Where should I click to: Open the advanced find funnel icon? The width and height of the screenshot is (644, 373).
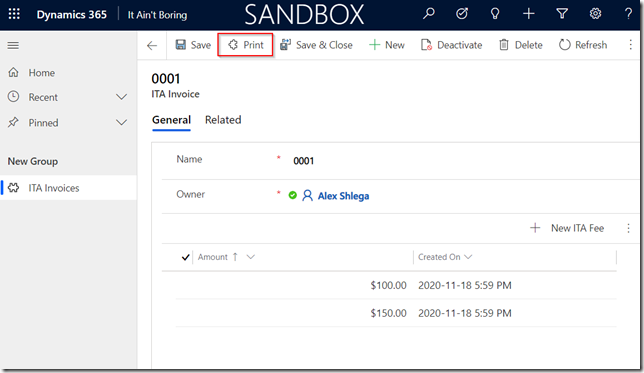[562, 14]
